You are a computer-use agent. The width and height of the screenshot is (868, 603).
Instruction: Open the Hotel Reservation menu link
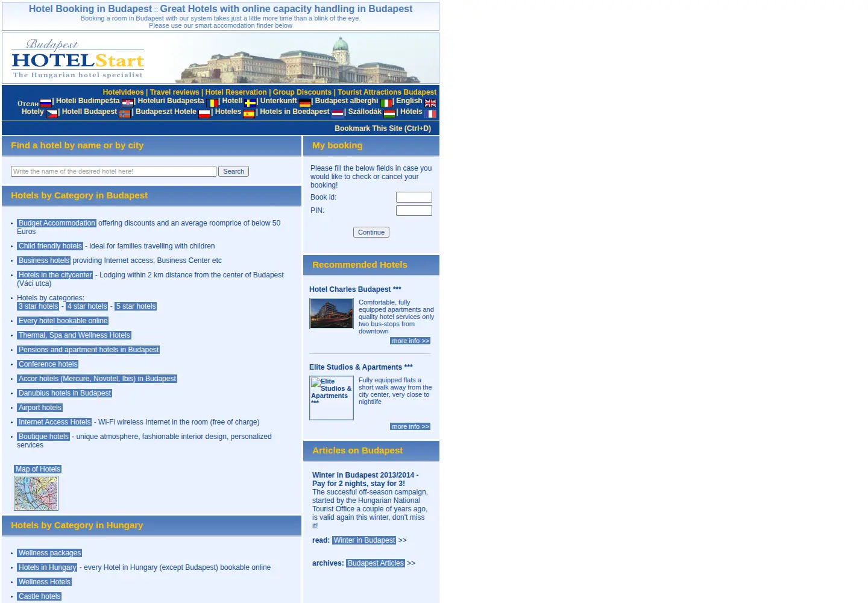[236, 92]
